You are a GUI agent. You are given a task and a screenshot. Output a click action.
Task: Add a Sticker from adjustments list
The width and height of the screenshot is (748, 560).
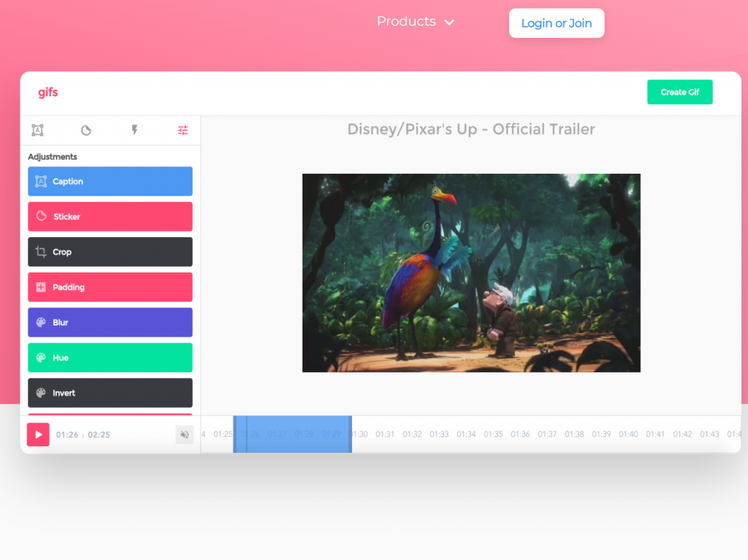pos(110,217)
